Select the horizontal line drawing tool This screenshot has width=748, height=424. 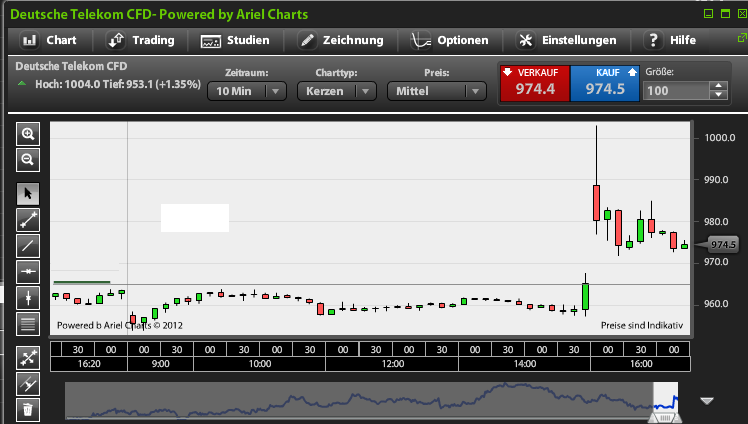[28, 271]
